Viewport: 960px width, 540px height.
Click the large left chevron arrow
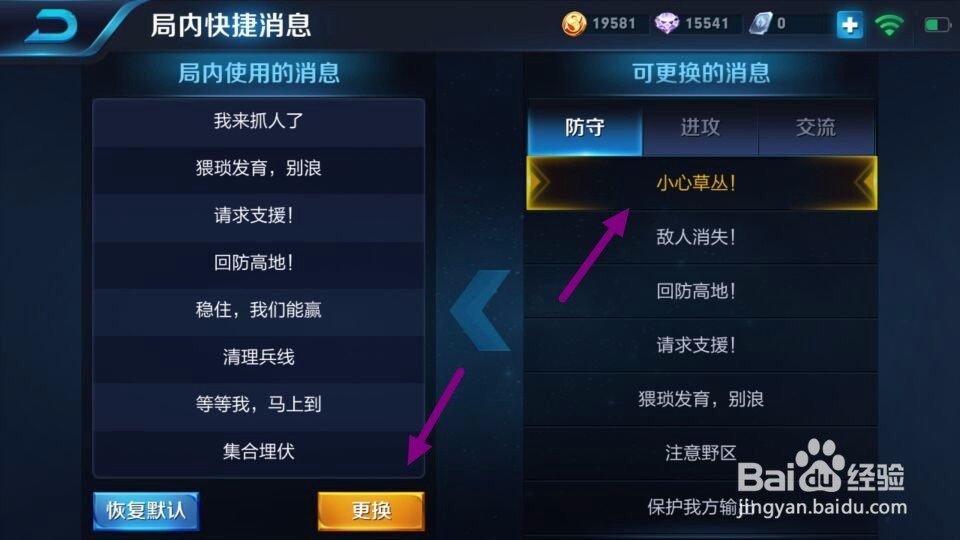(x=480, y=310)
